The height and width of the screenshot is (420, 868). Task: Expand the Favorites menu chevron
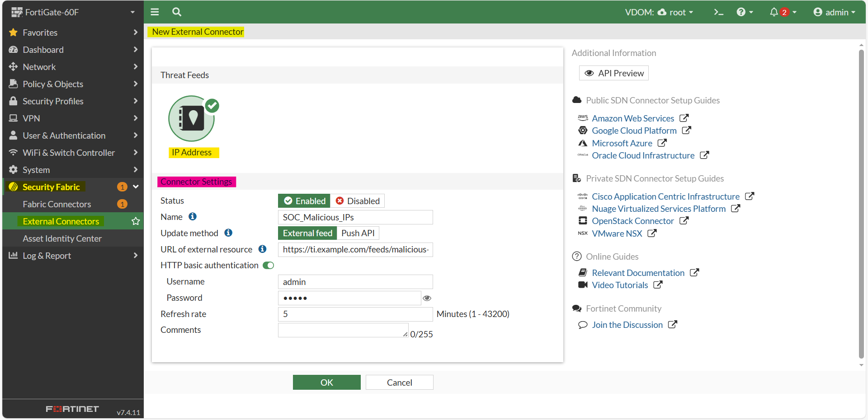(x=135, y=33)
